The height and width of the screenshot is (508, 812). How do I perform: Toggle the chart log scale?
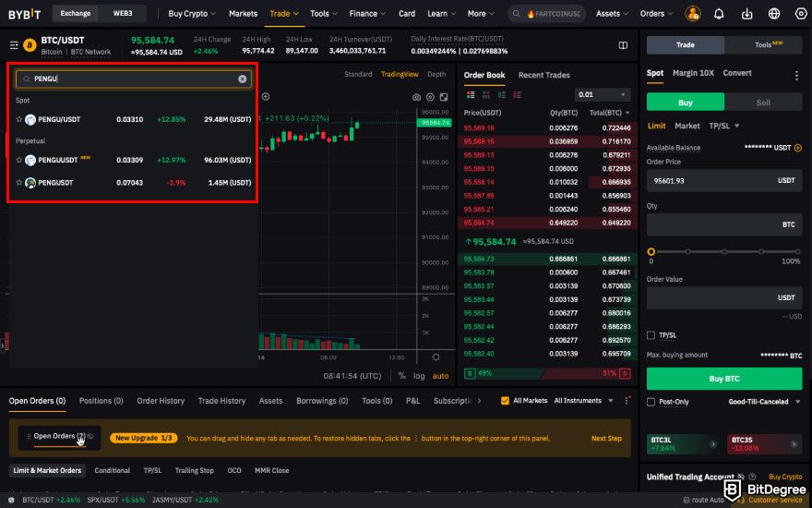[419, 376]
